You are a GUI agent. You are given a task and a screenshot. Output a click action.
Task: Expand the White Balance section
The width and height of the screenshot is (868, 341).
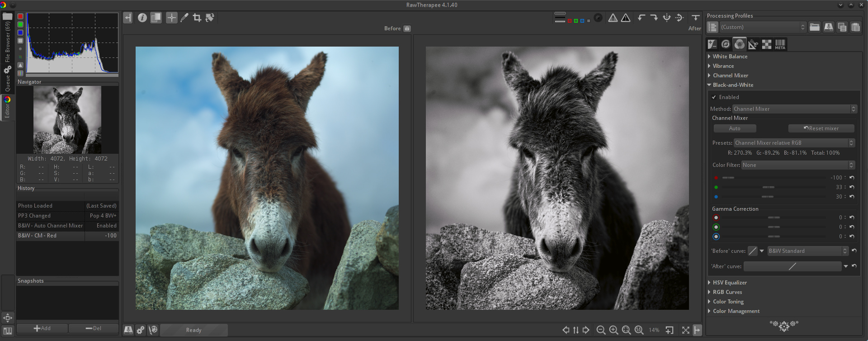click(730, 57)
